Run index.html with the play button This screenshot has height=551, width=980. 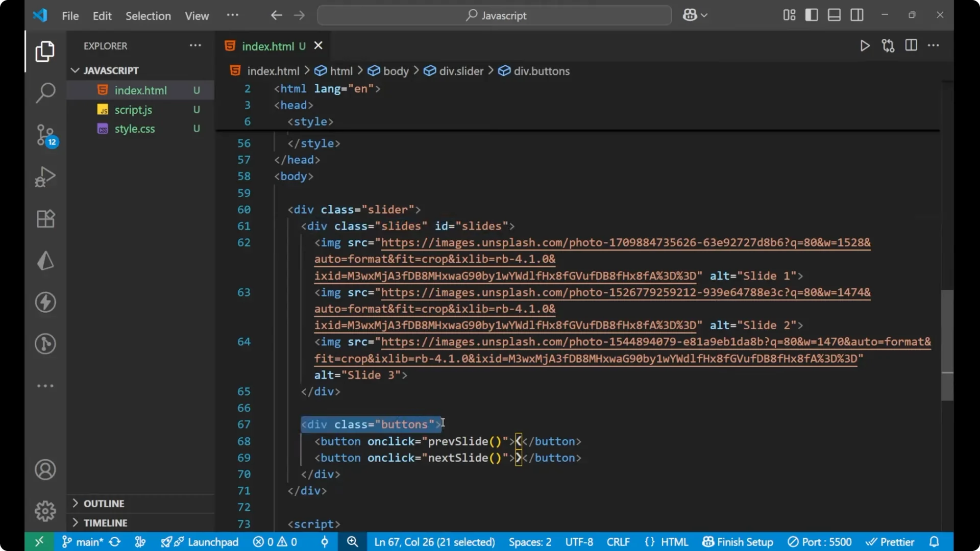[865, 45]
